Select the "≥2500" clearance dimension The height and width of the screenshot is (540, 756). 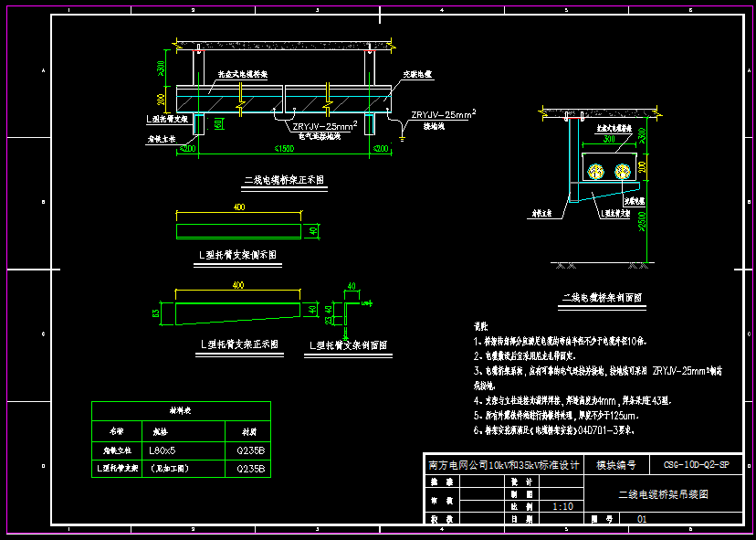point(642,221)
